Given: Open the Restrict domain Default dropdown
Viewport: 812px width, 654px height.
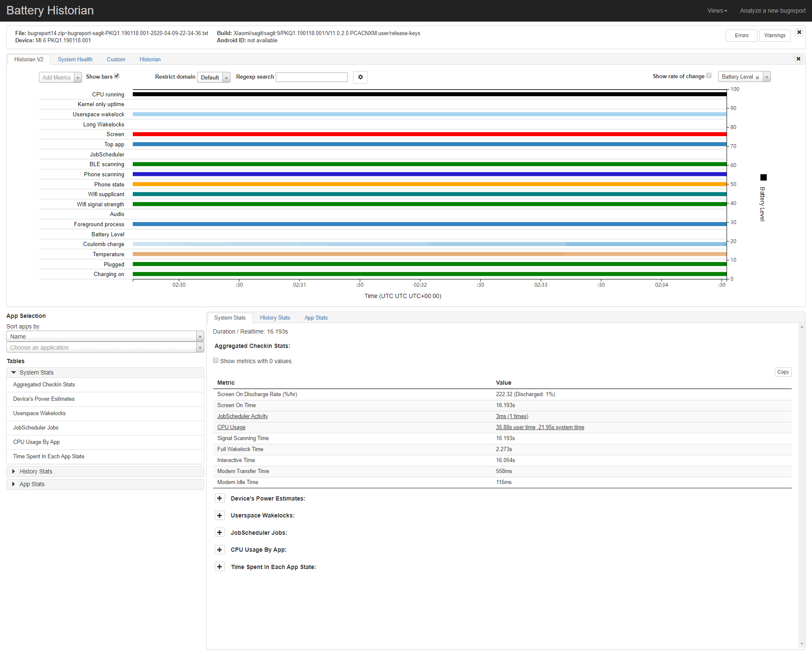Looking at the screenshot, I should [214, 77].
